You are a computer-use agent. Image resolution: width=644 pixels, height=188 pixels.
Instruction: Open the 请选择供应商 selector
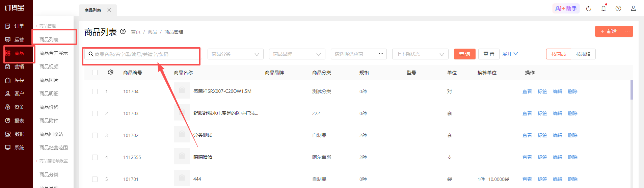[x=358, y=54]
